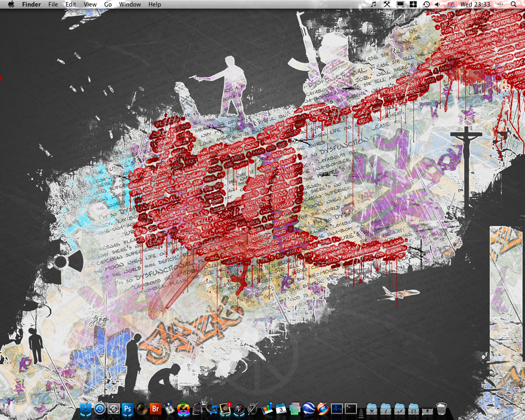
Task: Open QuickTime Player in the Dock
Action: [184, 410]
